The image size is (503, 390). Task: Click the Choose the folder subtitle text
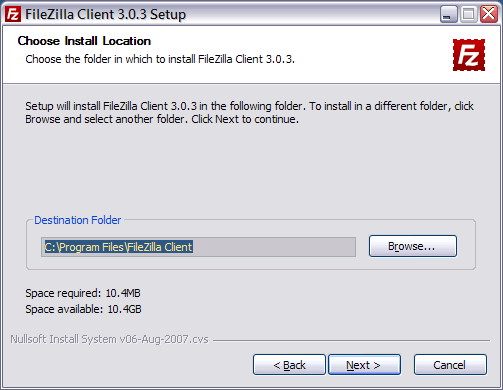click(160, 59)
